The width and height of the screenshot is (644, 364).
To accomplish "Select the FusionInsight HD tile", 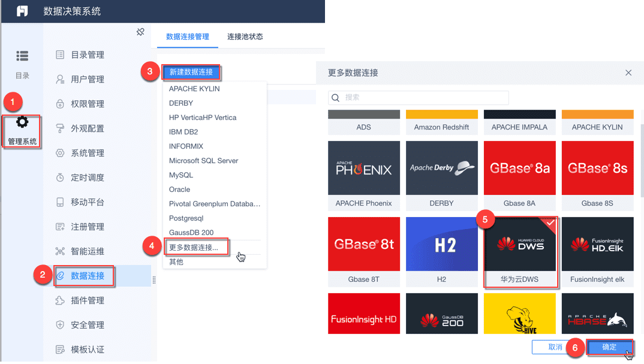I will pos(364,314).
